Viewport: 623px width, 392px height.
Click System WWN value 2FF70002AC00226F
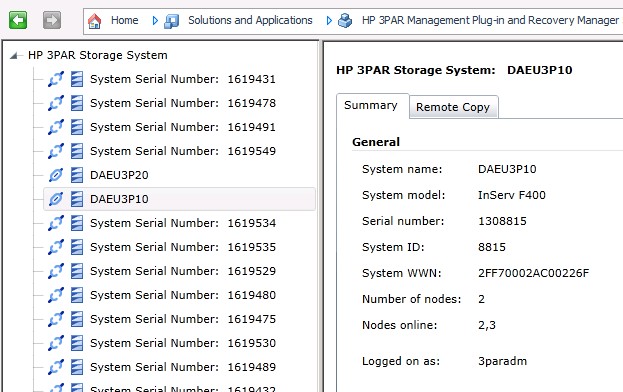[534, 273]
